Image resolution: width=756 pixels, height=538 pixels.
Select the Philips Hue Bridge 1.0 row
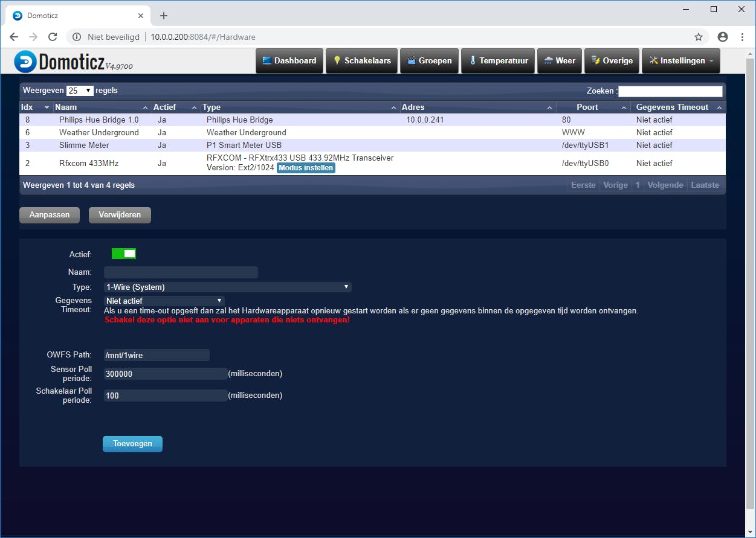click(372, 120)
